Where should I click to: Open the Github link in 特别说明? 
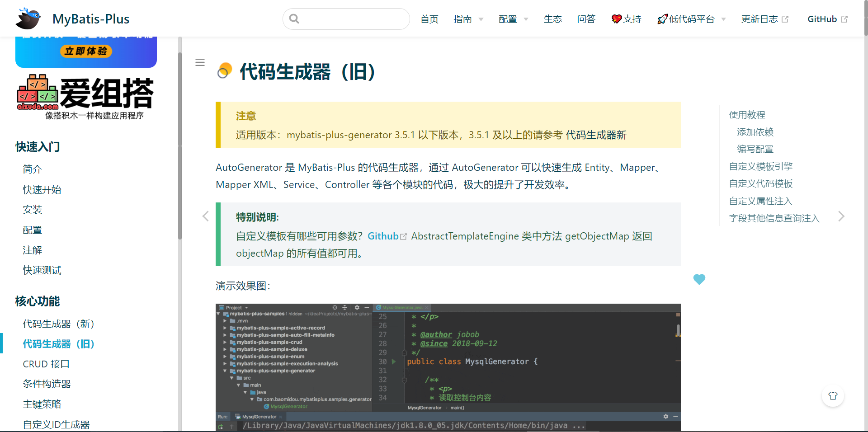[x=387, y=236]
